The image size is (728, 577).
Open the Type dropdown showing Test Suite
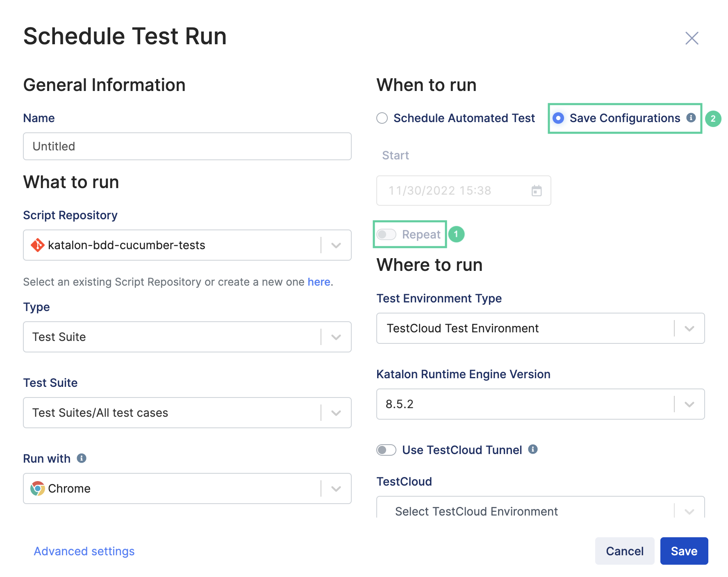pos(336,337)
